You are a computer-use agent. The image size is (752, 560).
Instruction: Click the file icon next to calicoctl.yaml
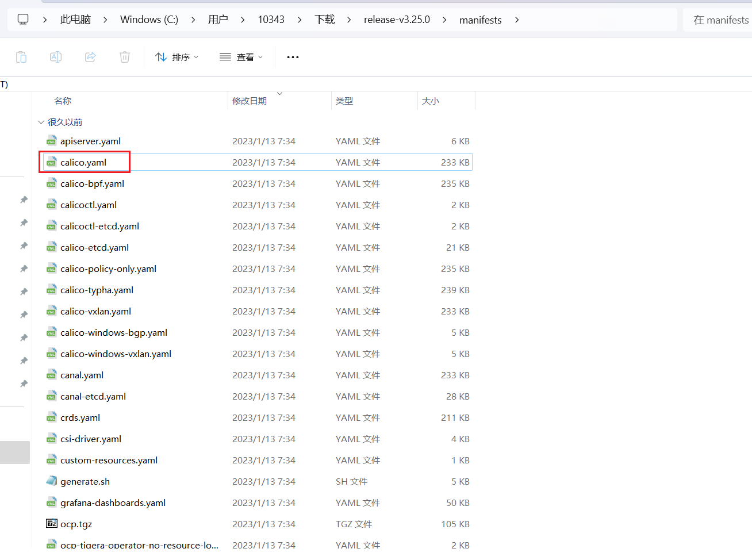click(51, 205)
